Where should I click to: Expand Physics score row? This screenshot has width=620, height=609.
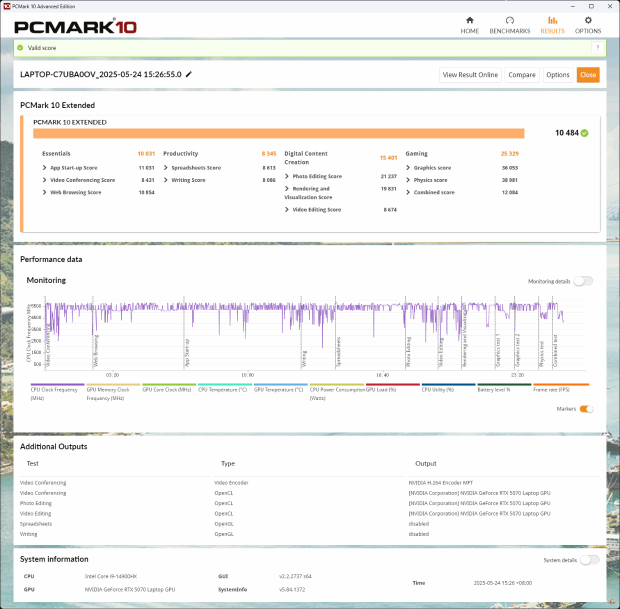click(x=408, y=180)
